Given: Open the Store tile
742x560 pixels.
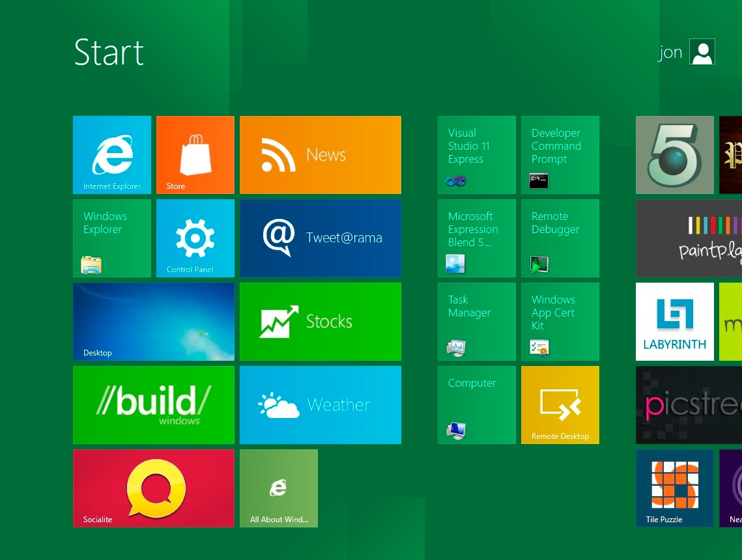Looking at the screenshot, I should [195, 154].
